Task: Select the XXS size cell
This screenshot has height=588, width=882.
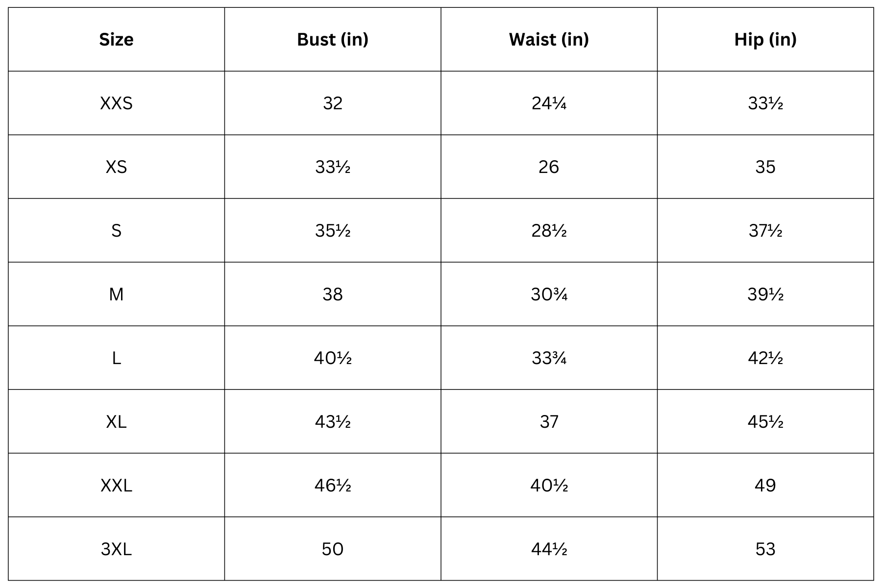Action: 116,103
